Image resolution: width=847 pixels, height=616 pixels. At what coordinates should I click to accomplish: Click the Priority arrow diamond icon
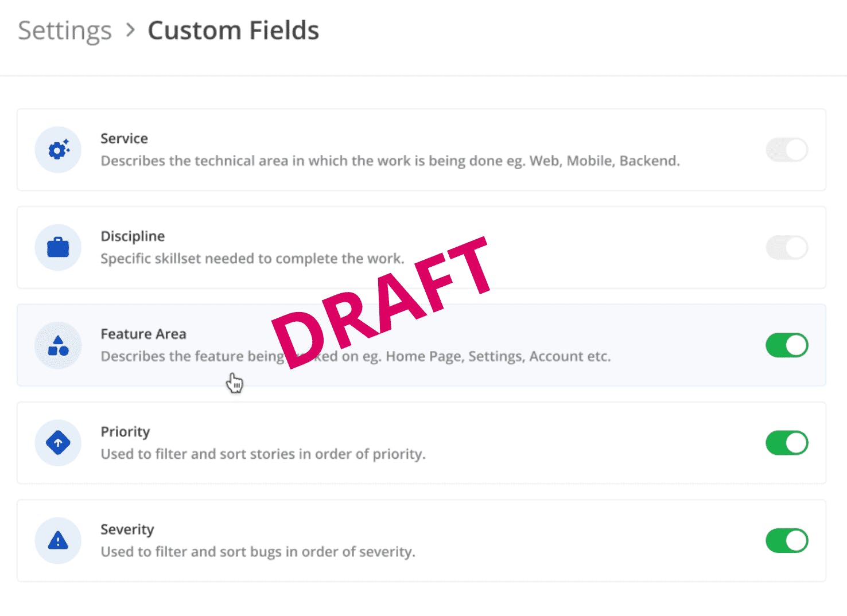pos(58,443)
